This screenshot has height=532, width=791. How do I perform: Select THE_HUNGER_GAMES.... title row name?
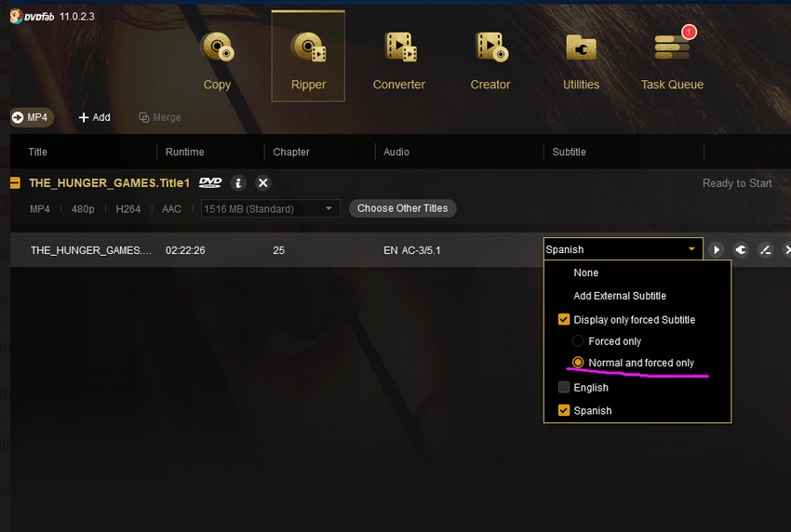[x=91, y=250]
